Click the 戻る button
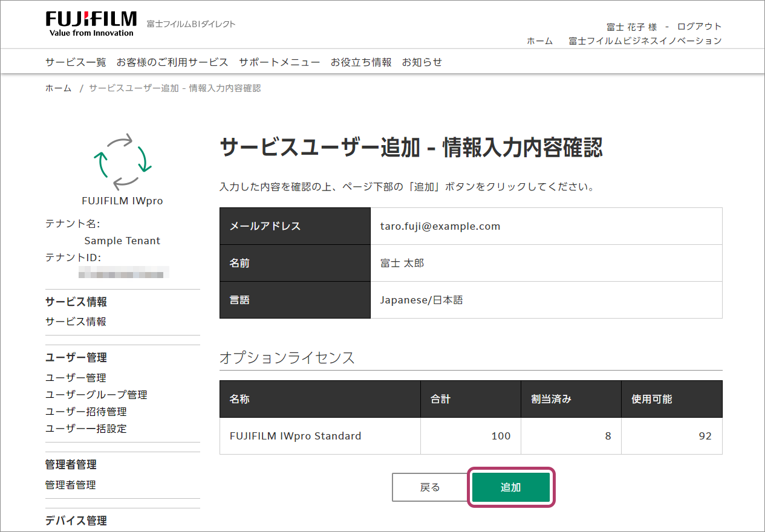The width and height of the screenshot is (765, 532). click(x=430, y=487)
